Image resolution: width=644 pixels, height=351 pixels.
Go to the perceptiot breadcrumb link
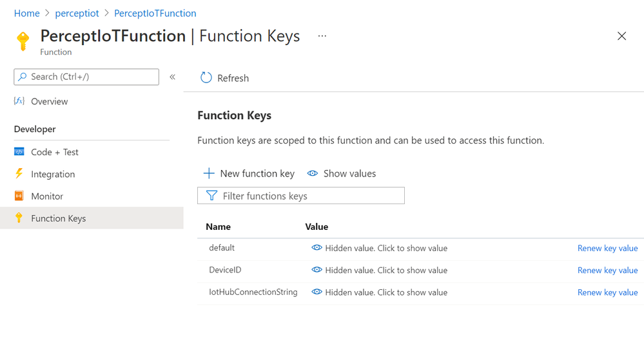(77, 13)
